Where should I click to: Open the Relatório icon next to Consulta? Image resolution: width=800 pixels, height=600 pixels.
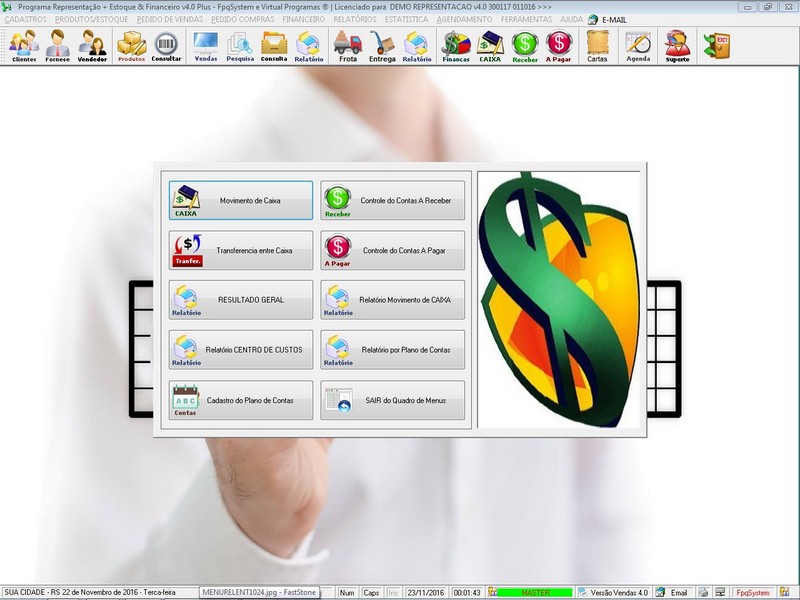click(309, 46)
